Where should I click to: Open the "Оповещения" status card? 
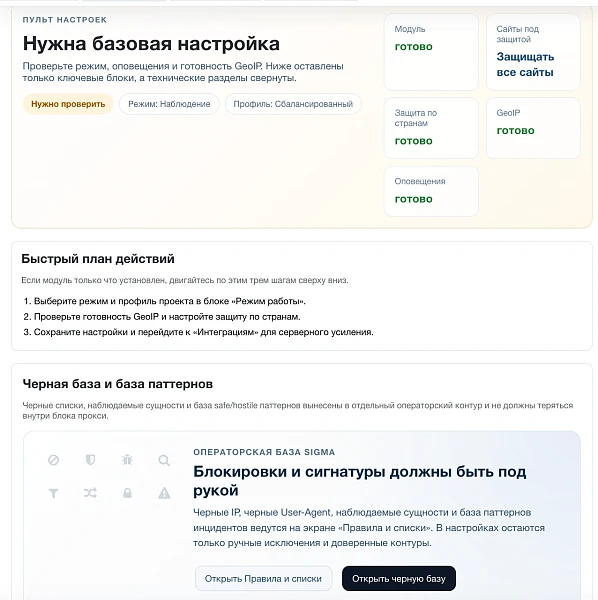[431, 191]
